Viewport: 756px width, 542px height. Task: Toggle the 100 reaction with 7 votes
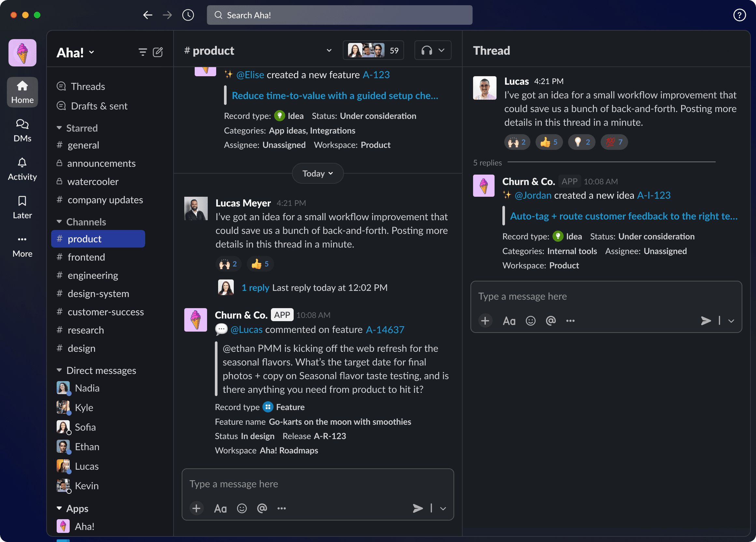(x=614, y=142)
